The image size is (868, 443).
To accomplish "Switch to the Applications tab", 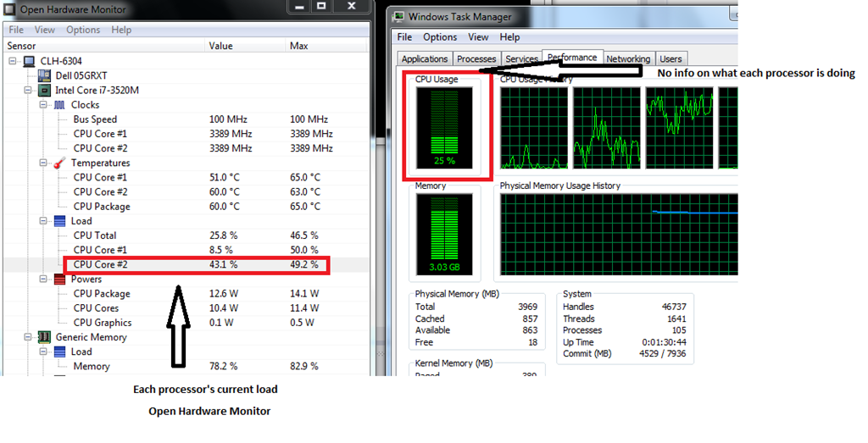I will [x=425, y=58].
